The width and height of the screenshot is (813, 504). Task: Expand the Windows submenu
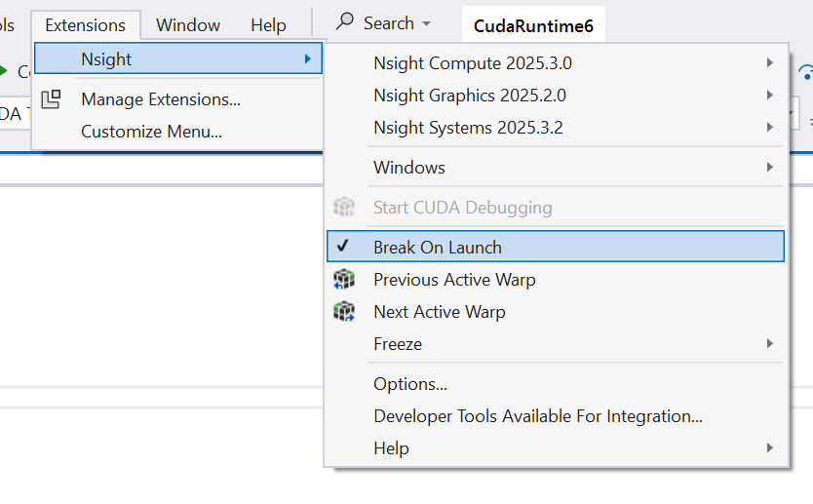(555, 167)
